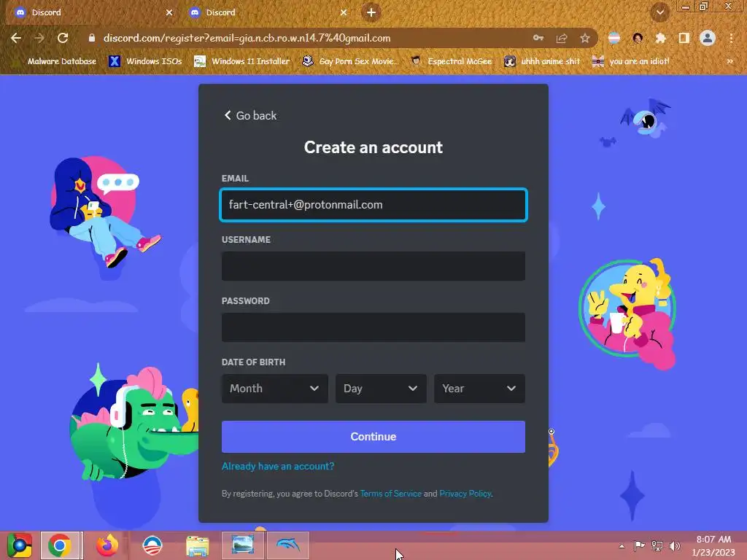Open the saved passwords key icon
Image resolution: width=747 pixels, height=560 pixels.
[538, 38]
